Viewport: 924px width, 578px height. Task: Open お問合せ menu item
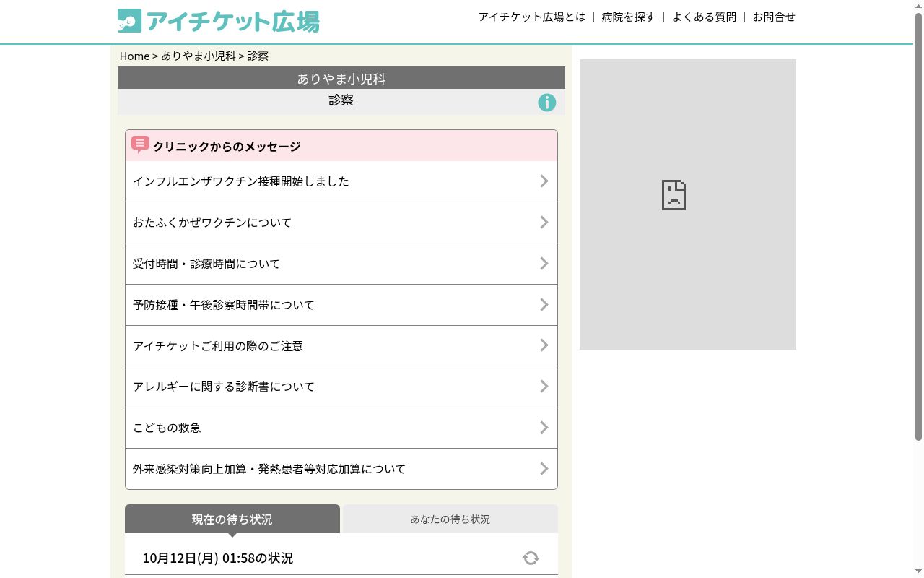point(774,17)
